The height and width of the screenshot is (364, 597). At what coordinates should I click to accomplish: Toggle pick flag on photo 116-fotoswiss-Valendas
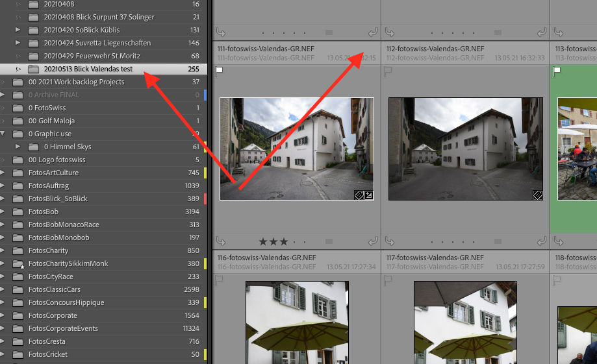pos(219,281)
